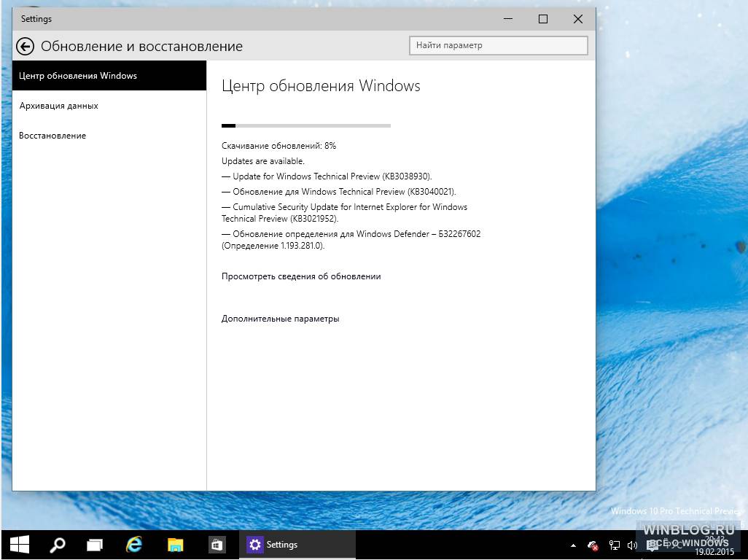Maximize the Settings window
Viewport: 748px width, 560px height.
(543, 19)
